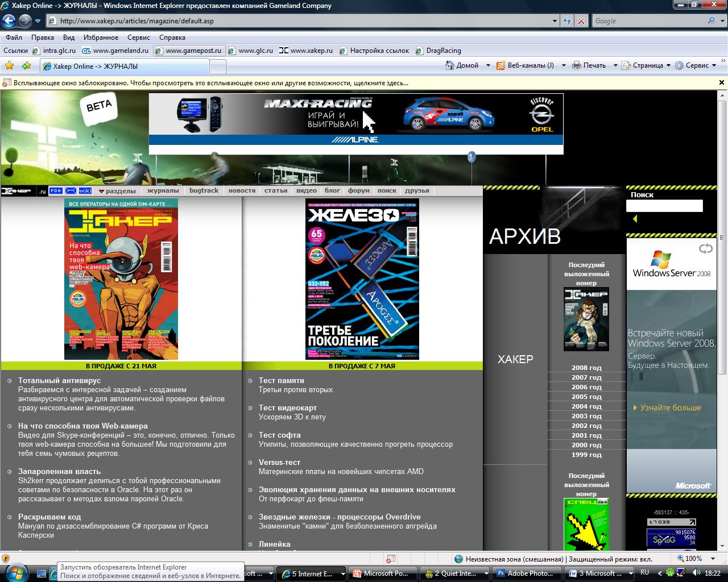Click the pop-up blocker icon in status bar
This screenshot has height=582, width=728.
click(x=390, y=559)
